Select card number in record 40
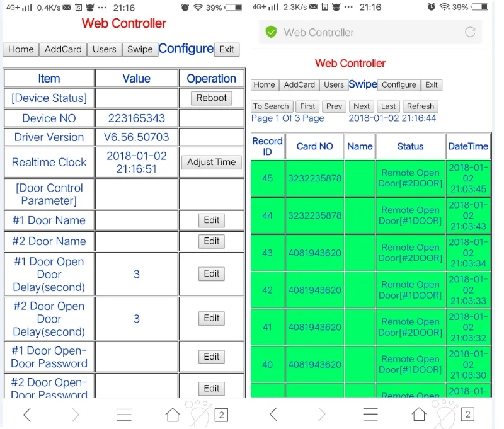 pos(314,365)
